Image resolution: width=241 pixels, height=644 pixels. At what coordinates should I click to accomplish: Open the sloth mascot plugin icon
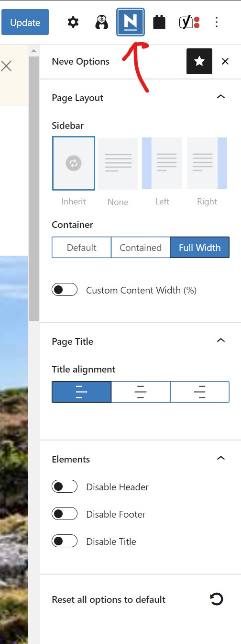[x=101, y=22]
